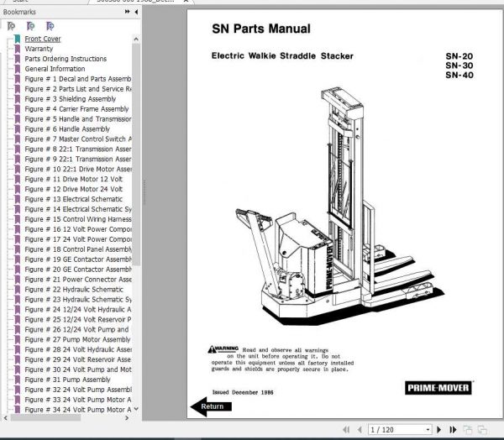Screen dimensions: 504x440
Task: Open Figure # 29 24 Volt Reservoir
Action: (78, 359)
